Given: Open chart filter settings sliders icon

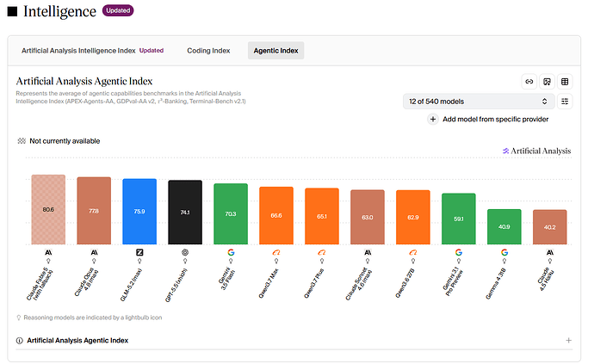Looking at the screenshot, I should click(565, 102).
